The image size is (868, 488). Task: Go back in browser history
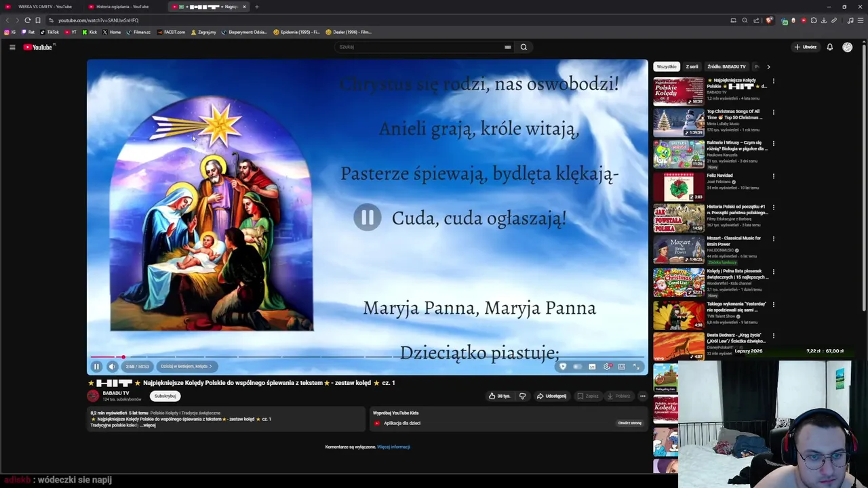coord(7,20)
